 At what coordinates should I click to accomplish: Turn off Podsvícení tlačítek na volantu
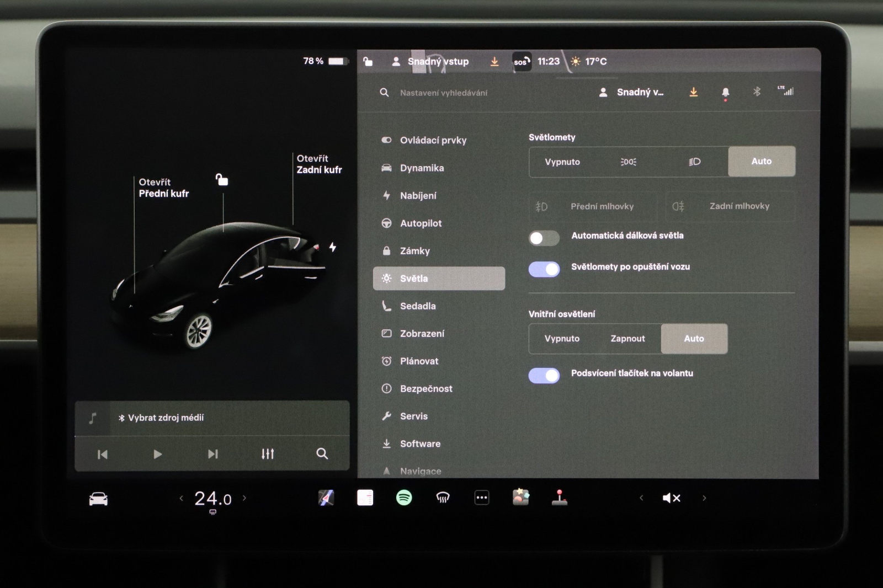[x=544, y=375]
